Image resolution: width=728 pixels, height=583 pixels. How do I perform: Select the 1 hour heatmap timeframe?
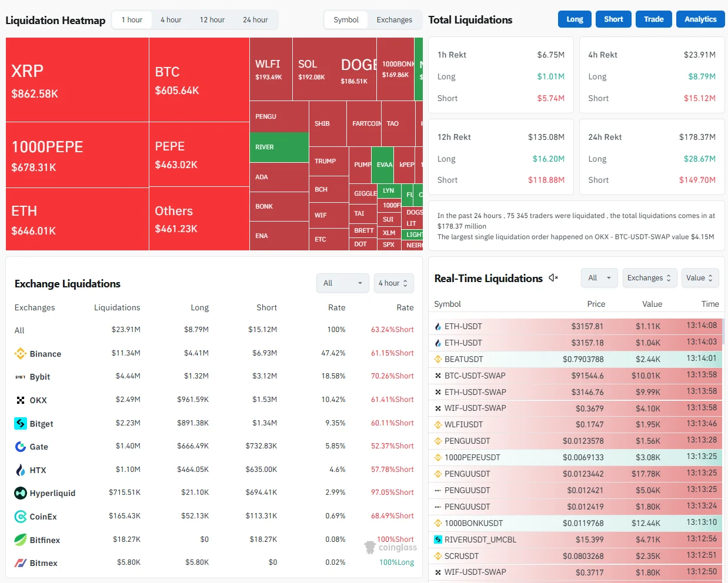(x=132, y=20)
